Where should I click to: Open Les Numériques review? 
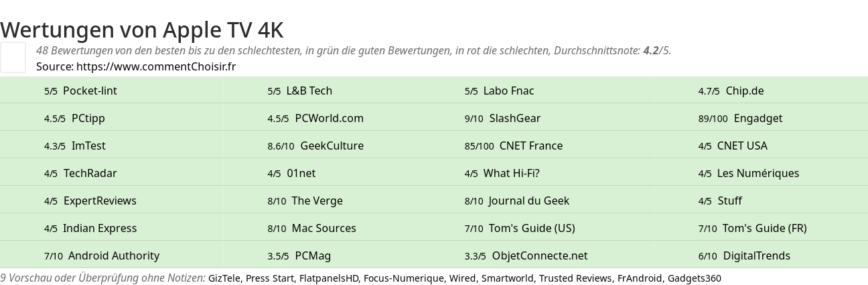748,173
